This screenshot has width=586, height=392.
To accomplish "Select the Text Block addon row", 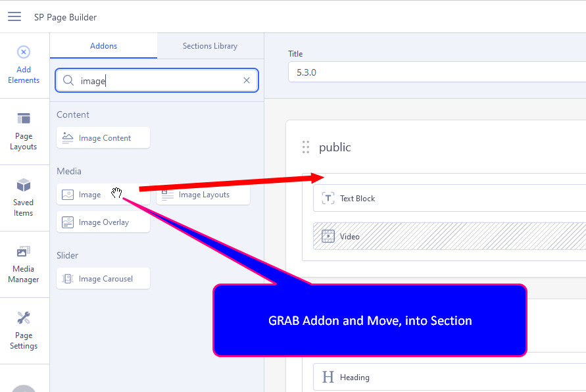I will tap(450, 199).
